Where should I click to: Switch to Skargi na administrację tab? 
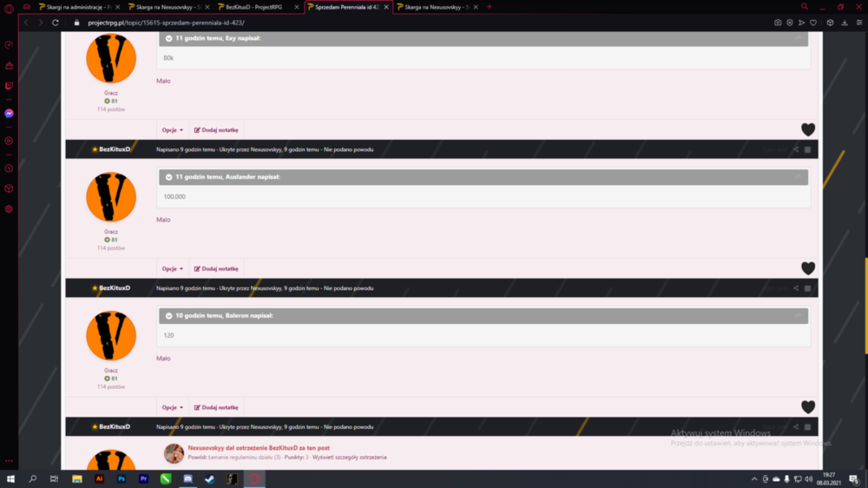[x=79, y=7]
